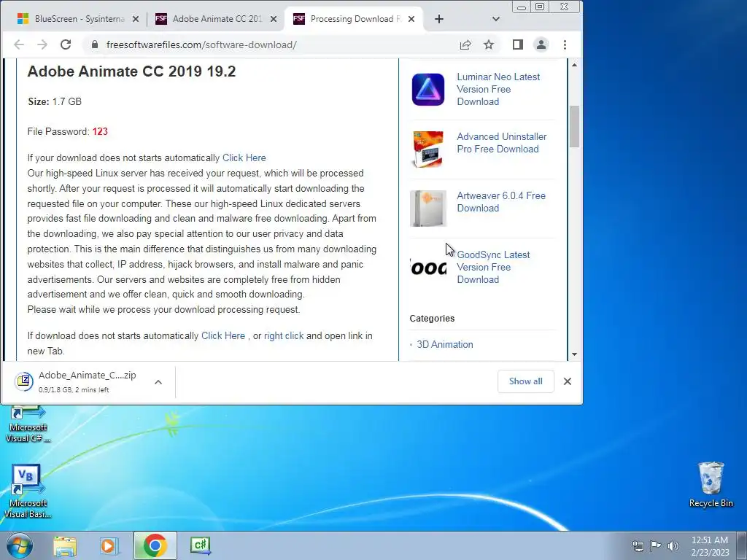Click the right click link
The width and height of the screenshot is (747, 560).
pyautogui.click(x=284, y=335)
